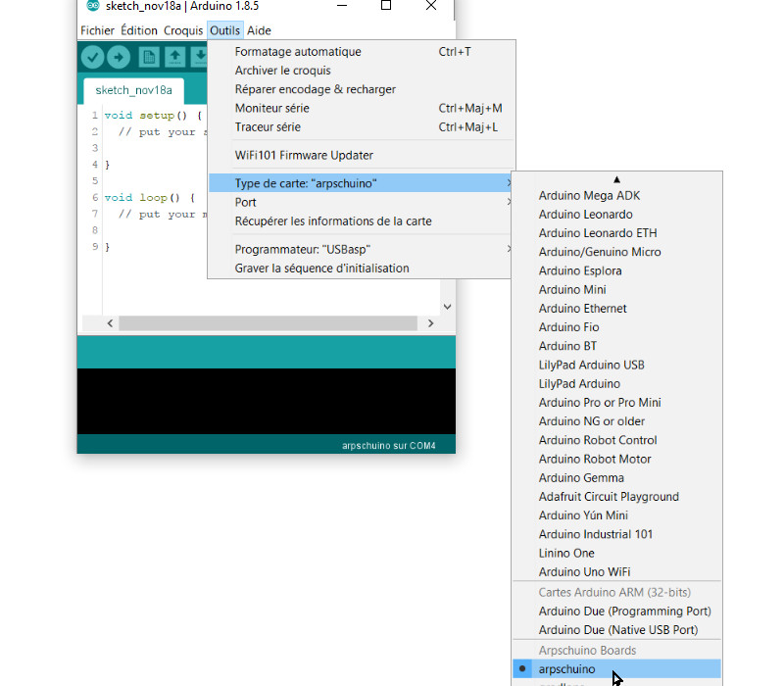
Task: Click the New sketch toolbar icon
Action: pyautogui.click(x=149, y=57)
